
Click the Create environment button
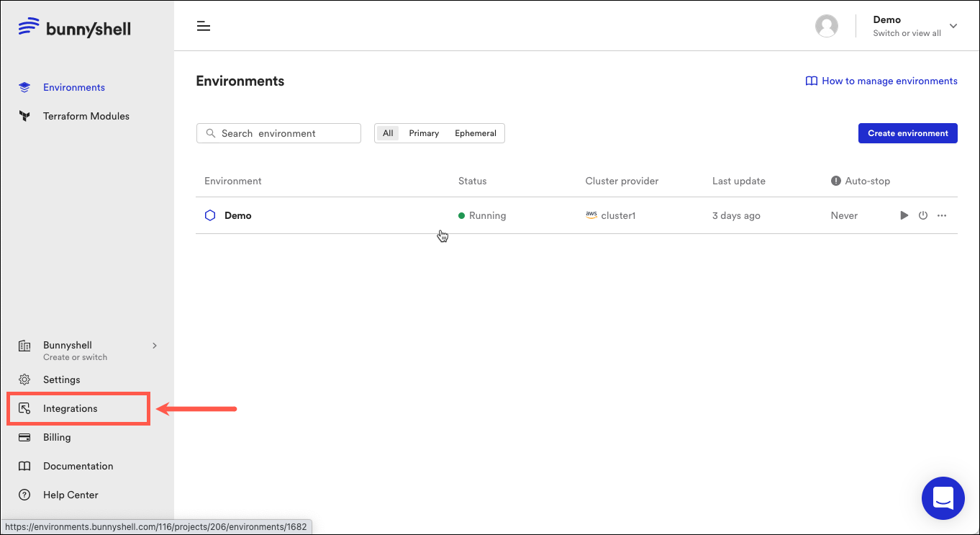(x=908, y=133)
